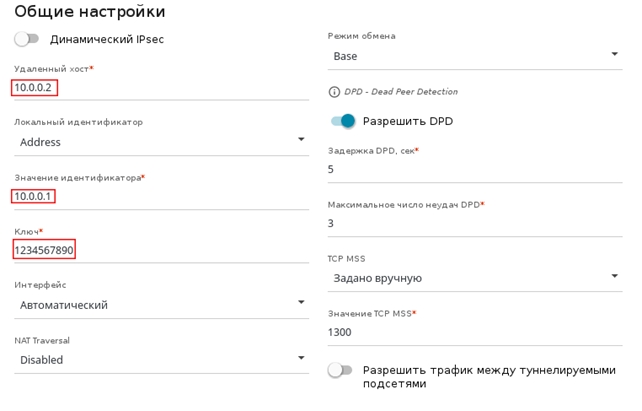The image size is (642, 411).
Task: Open the TCP MSS dropdown arrow
Action: (615, 277)
